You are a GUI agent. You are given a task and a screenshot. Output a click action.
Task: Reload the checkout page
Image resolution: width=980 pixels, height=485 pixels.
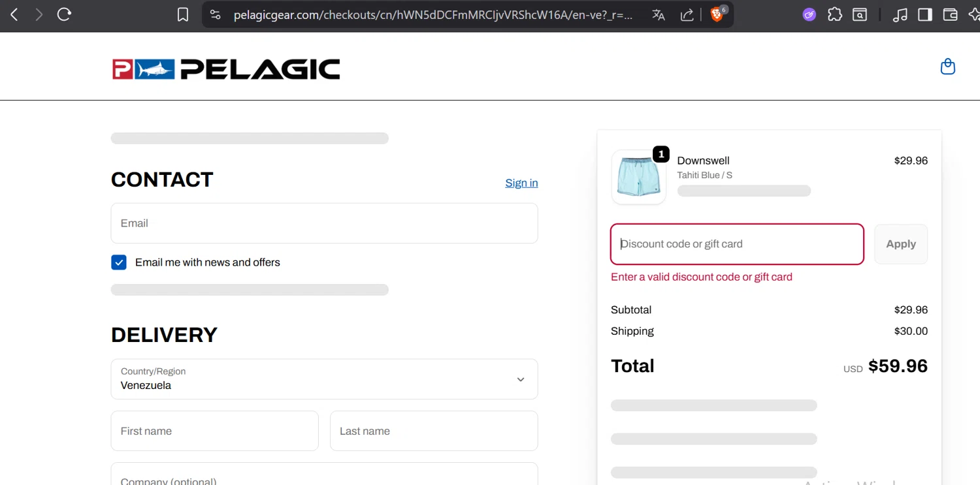click(x=64, y=14)
